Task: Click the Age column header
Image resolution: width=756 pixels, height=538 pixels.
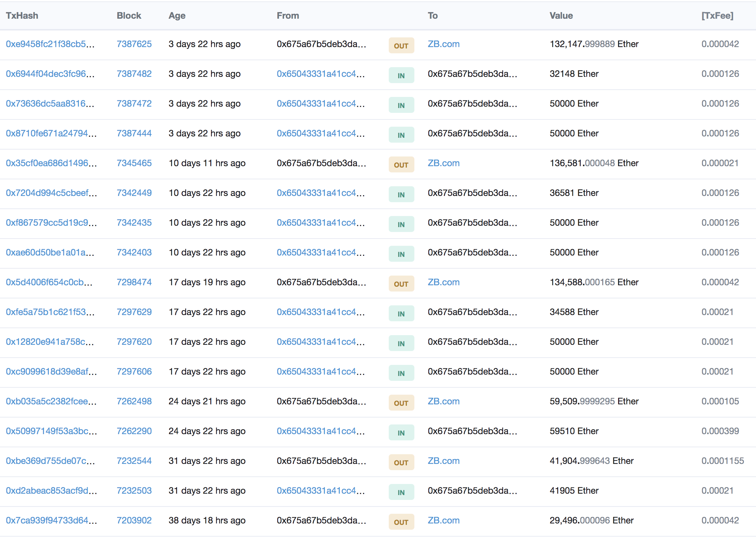Action: click(x=177, y=16)
